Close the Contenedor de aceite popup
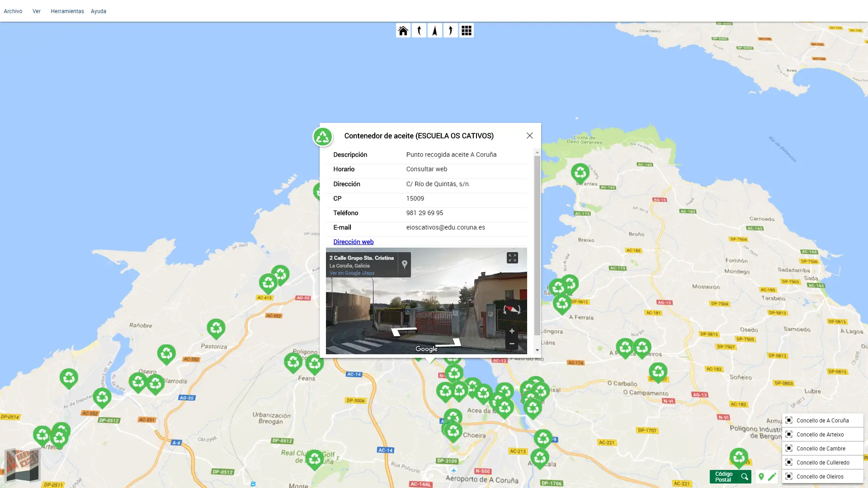This screenshot has width=868, height=488. pyautogui.click(x=530, y=136)
